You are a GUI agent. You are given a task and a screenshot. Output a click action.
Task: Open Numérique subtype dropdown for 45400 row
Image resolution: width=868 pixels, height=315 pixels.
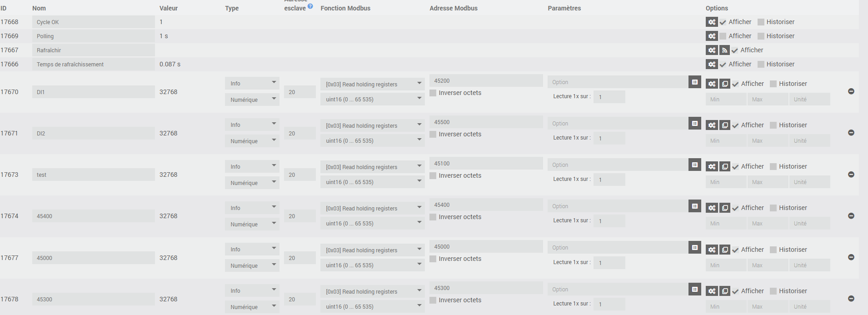point(252,224)
